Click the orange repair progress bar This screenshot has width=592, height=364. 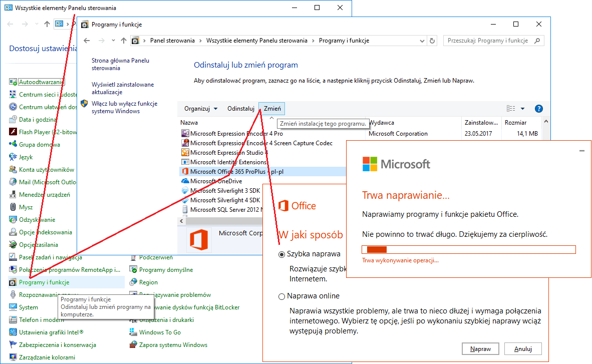(468, 249)
